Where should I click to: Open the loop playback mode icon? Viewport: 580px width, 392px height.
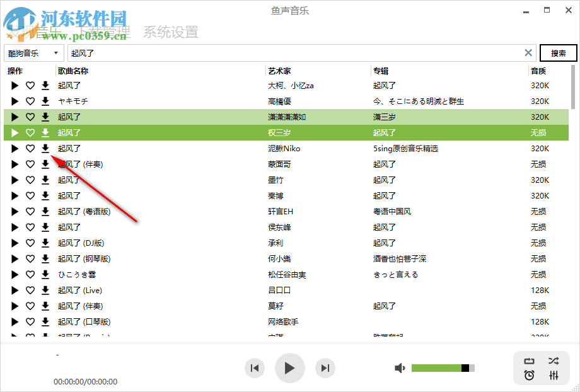(x=530, y=360)
